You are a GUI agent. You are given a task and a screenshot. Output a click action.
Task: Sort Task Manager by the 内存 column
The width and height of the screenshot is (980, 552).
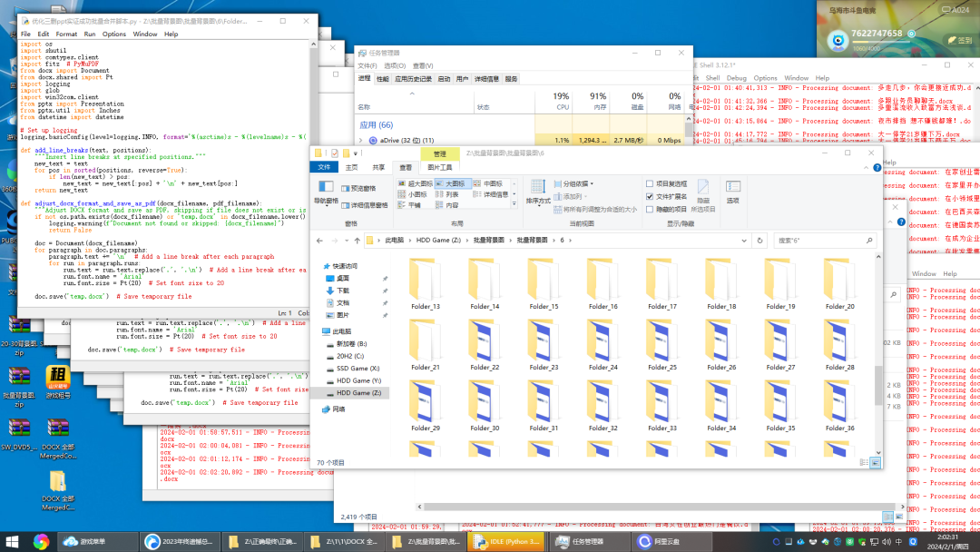(591, 102)
